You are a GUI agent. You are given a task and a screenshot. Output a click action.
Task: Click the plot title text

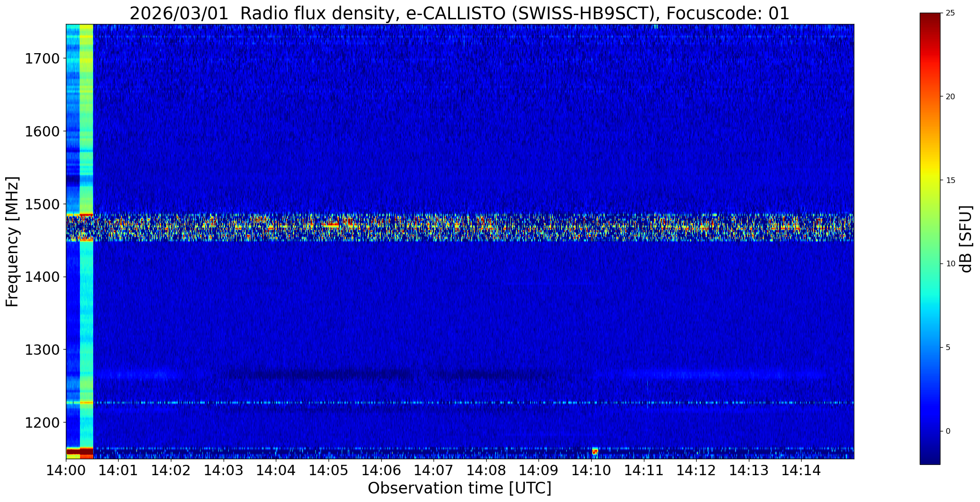tap(459, 13)
